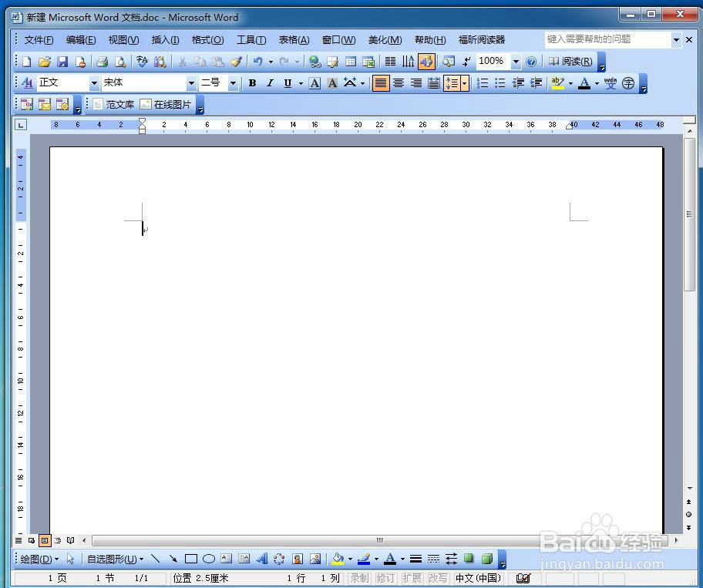
Task: Open the 绘图(D) drawing menu button
Action: (39, 559)
